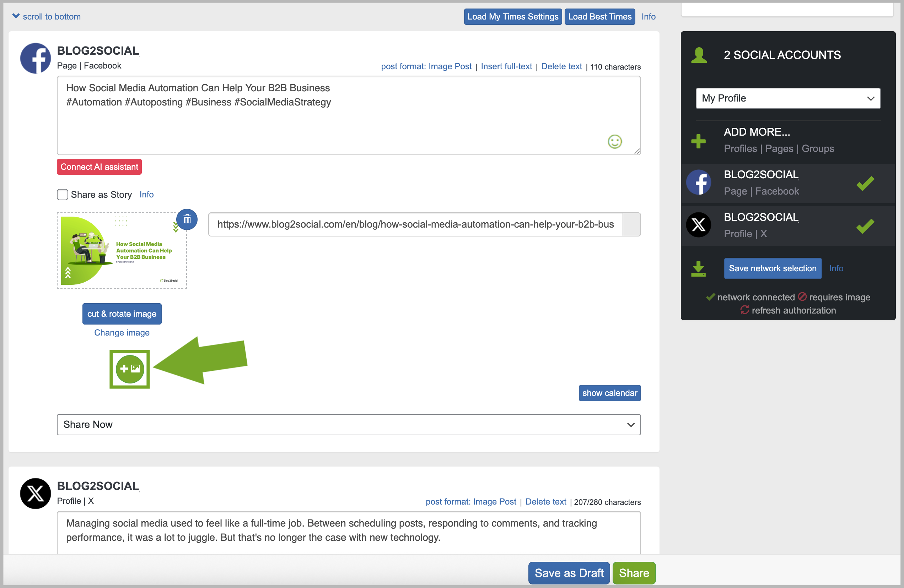Viewport: 904px width, 588px height.
Task: Click the trash icon on image thumbnail
Action: click(187, 219)
